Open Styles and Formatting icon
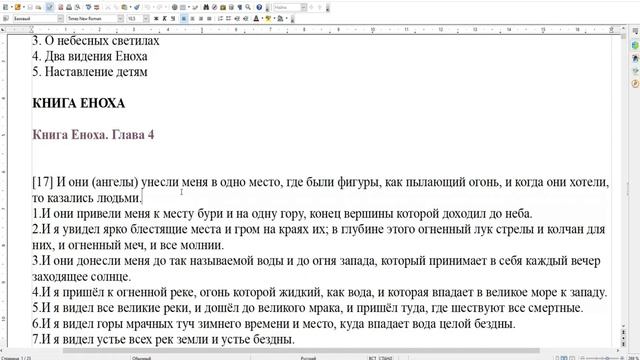This screenshot has width=640, height=360. pos(6,18)
